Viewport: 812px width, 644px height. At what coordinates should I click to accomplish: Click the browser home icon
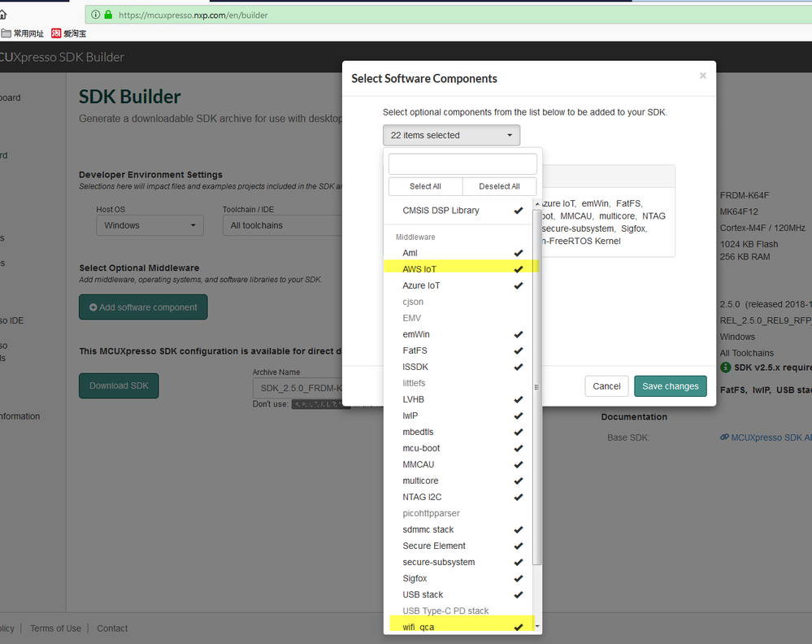pyautogui.click(x=2, y=15)
